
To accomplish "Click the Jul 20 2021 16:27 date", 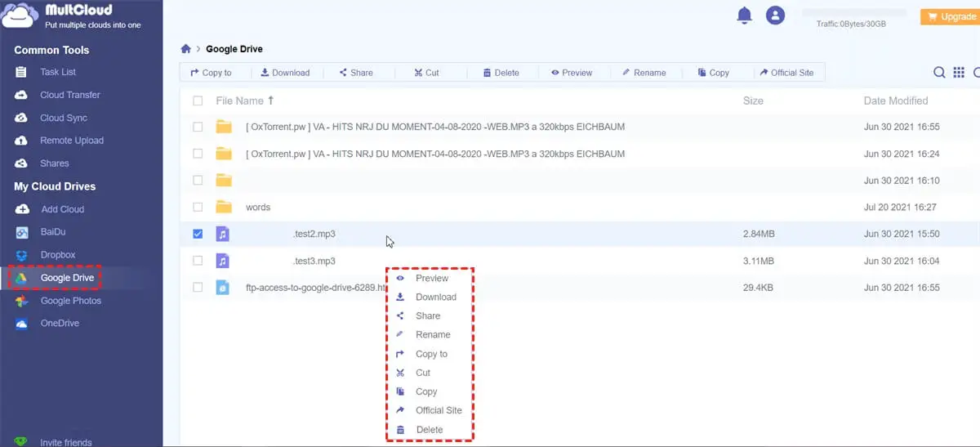I will click(900, 207).
